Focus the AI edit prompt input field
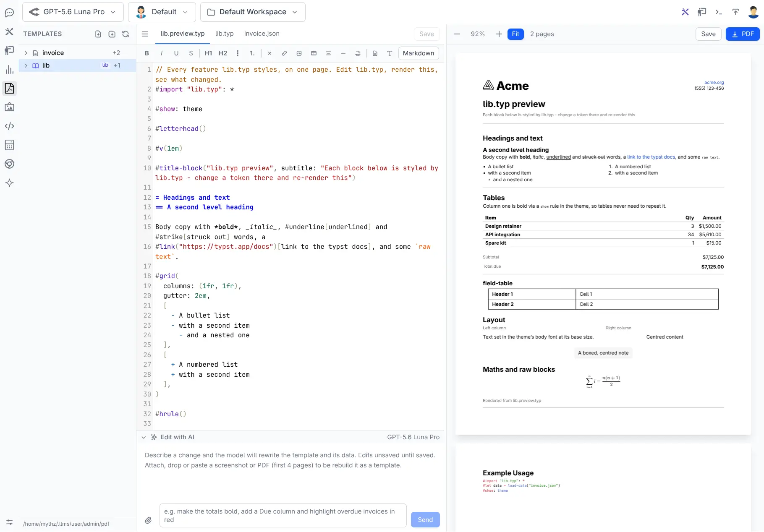Viewport: 764px width, 532px height. (x=283, y=516)
